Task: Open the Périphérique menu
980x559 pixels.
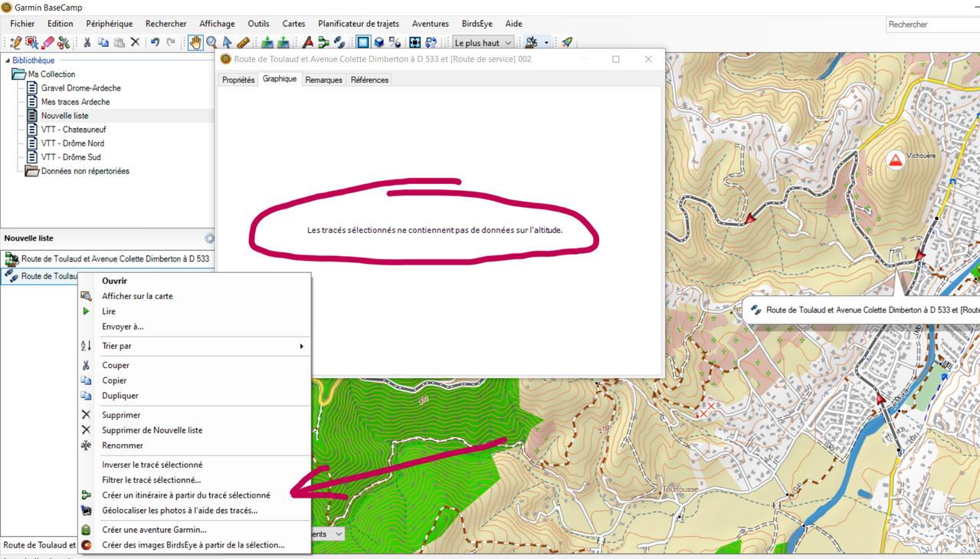Action: [109, 24]
